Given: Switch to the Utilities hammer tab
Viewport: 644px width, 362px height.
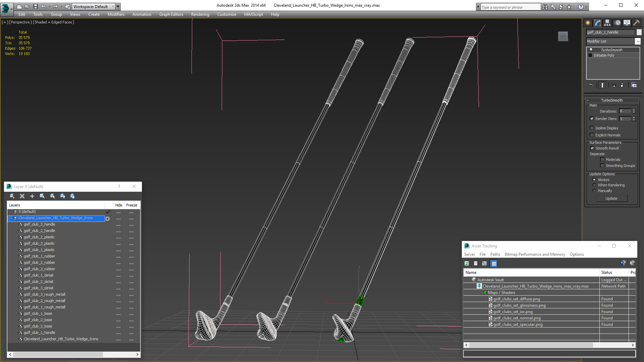Looking at the screenshot, I should click(x=636, y=23).
